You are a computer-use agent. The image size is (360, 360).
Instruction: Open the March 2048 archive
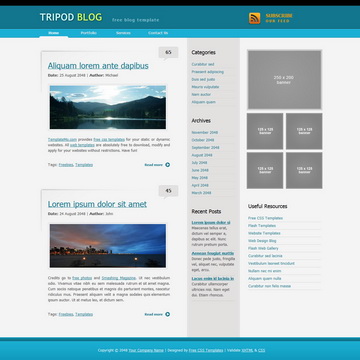(x=201, y=193)
